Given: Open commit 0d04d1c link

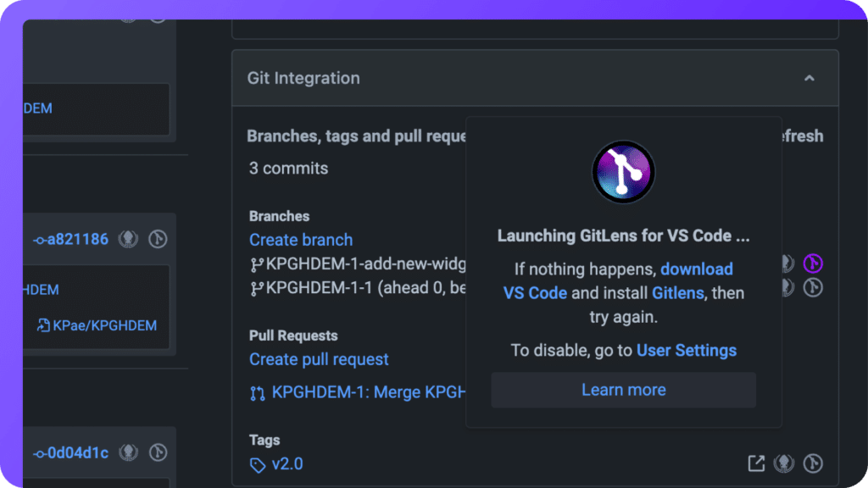Looking at the screenshot, I should [71, 452].
